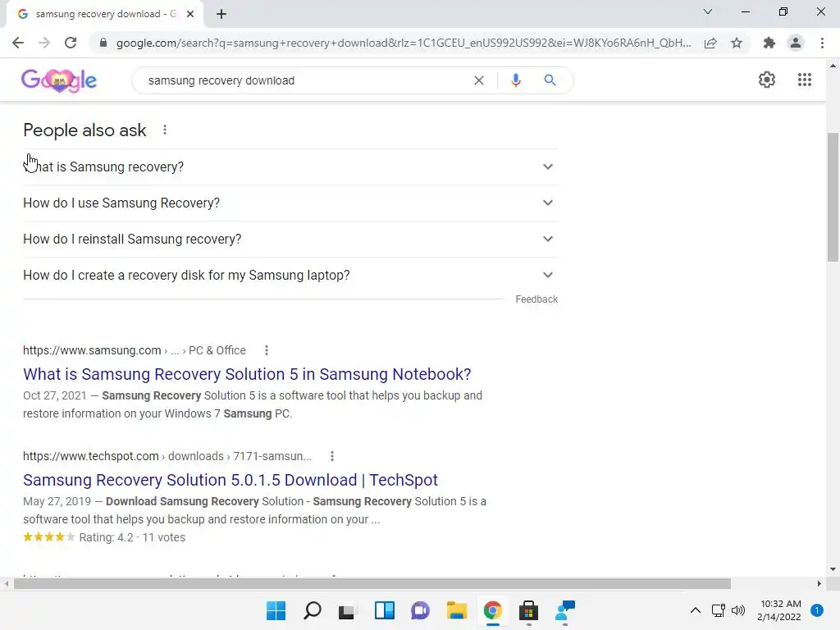The image size is (840, 630).
Task: Click the browser address bar URL
Action: click(x=404, y=43)
